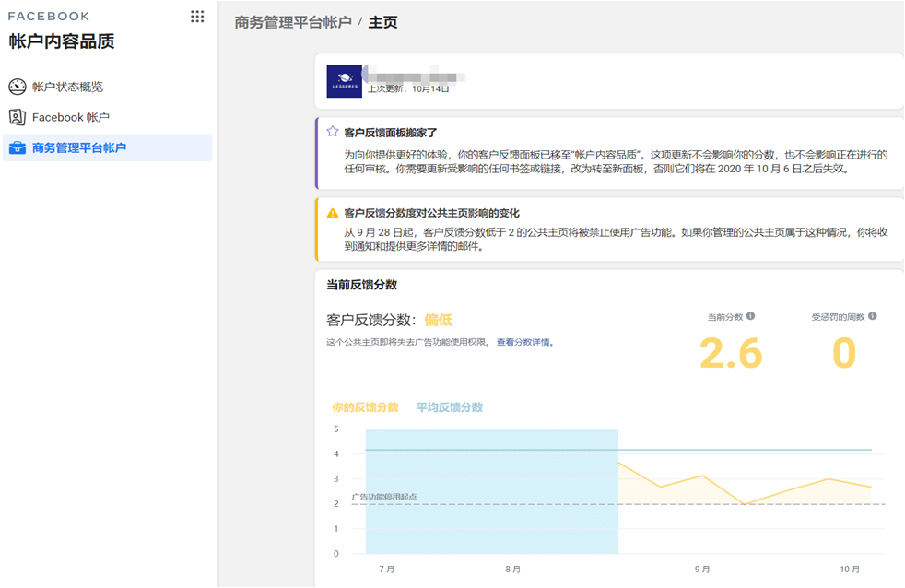Click the info icon next to 当前分数

750,315
